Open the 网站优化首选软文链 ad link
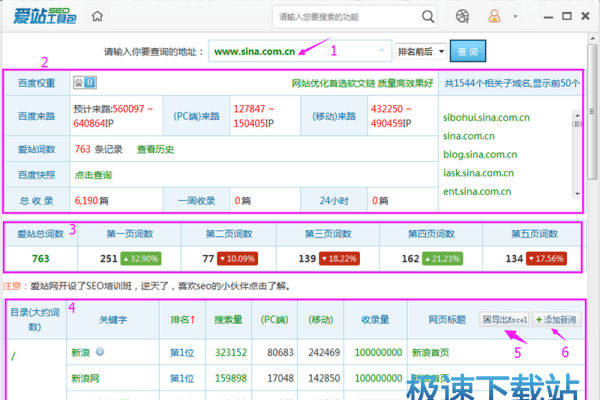 pyautogui.click(x=362, y=83)
